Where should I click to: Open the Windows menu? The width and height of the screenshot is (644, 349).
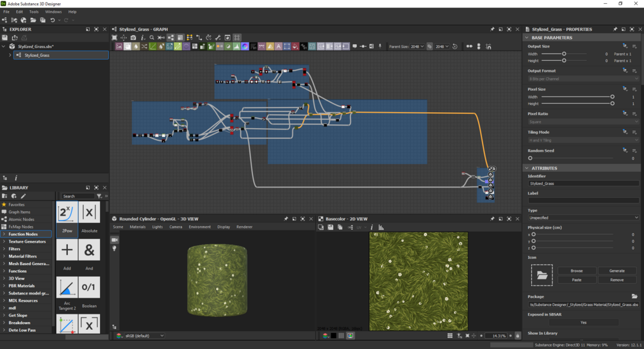pyautogui.click(x=53, y=12)
